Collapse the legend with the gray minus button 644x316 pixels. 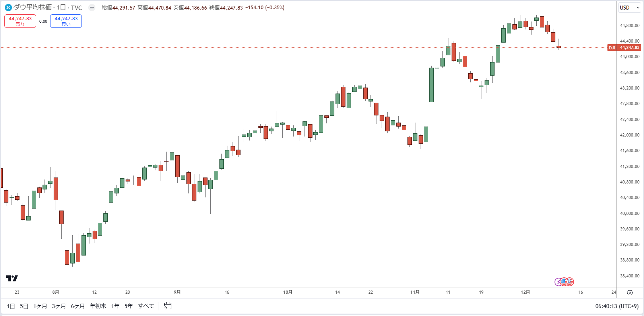(92, 8)
